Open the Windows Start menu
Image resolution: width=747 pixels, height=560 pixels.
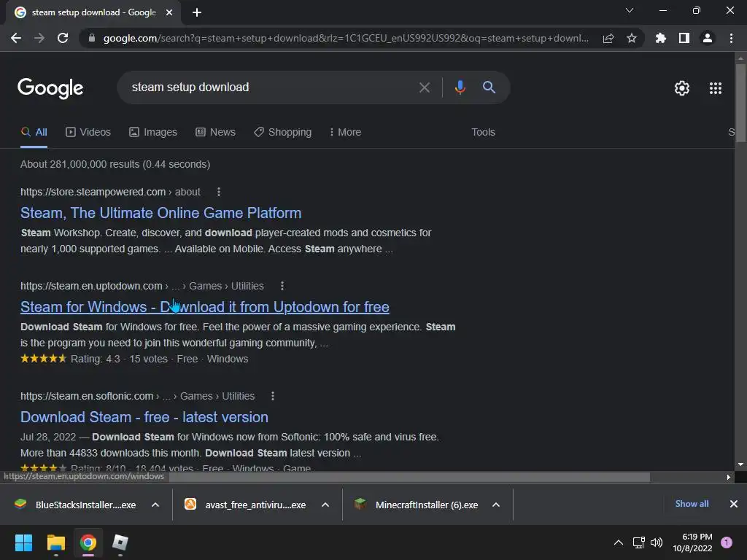click(x=23, y=542)
